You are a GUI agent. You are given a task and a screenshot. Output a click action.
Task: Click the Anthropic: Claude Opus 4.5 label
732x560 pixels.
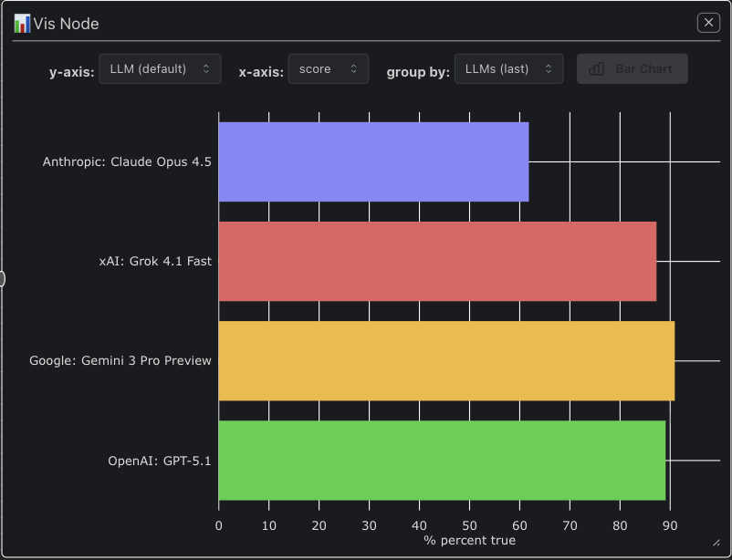pyautogui.click(x=127, y=162)
